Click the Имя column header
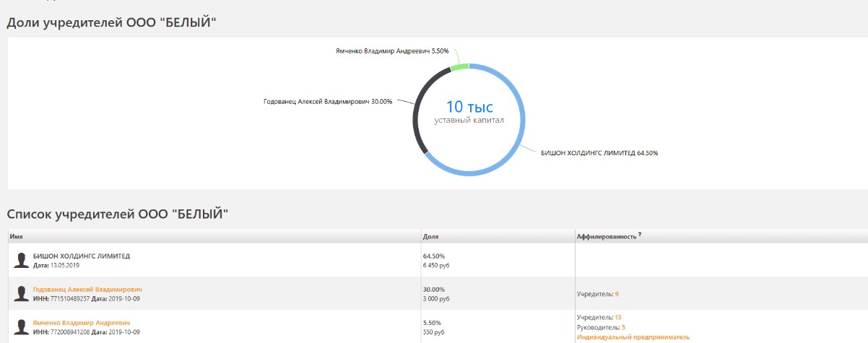This screenshot has height=343, width=868. [17, 236]
